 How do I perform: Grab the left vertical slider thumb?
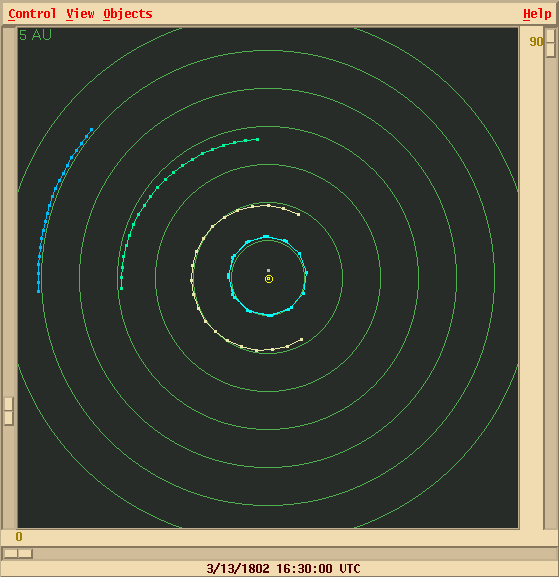click(8, 411)
